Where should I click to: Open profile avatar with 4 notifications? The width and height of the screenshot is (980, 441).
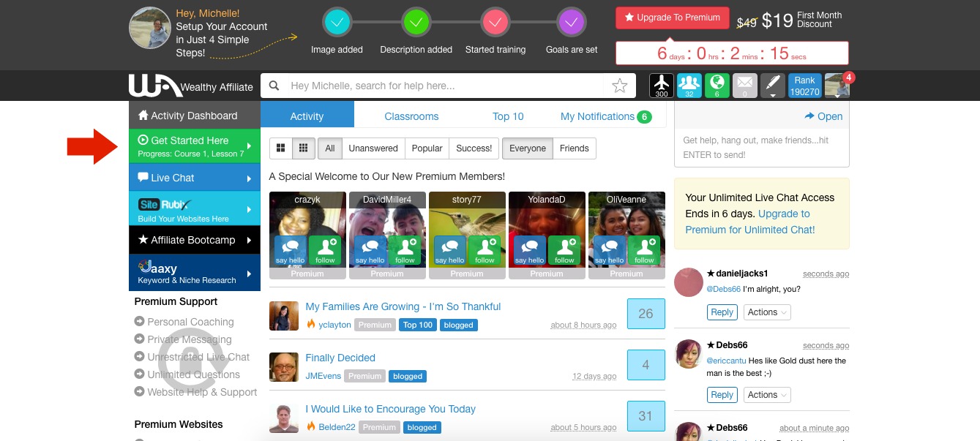coord(837,86)
